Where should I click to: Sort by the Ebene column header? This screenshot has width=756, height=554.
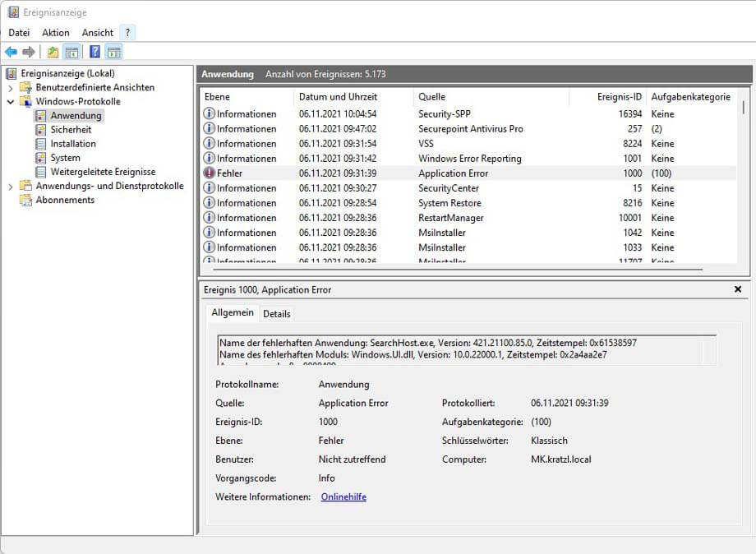(247, 97)
